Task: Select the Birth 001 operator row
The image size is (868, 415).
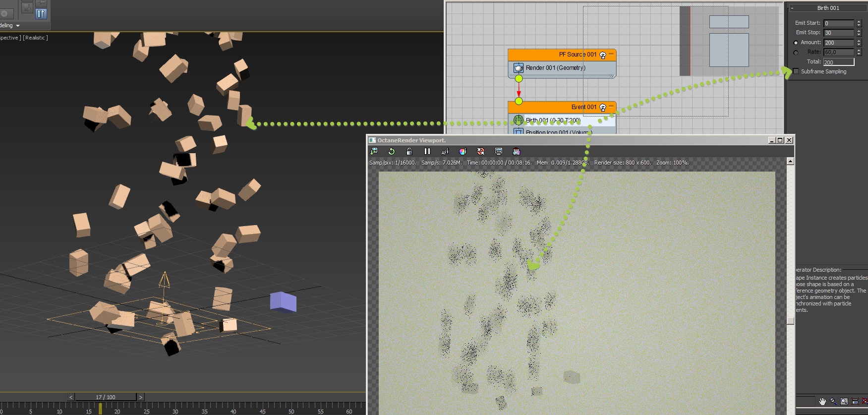Action: pos(562,120)
